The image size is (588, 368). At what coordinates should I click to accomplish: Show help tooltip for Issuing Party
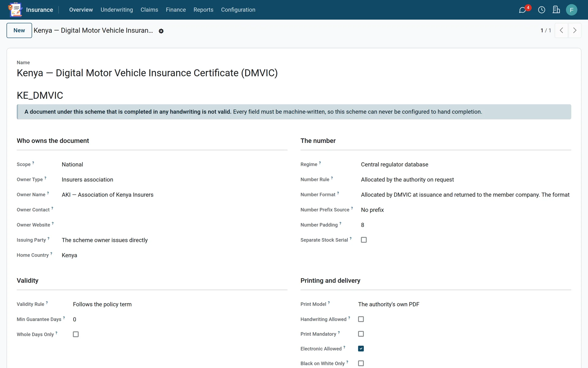[x=48, y=238]
